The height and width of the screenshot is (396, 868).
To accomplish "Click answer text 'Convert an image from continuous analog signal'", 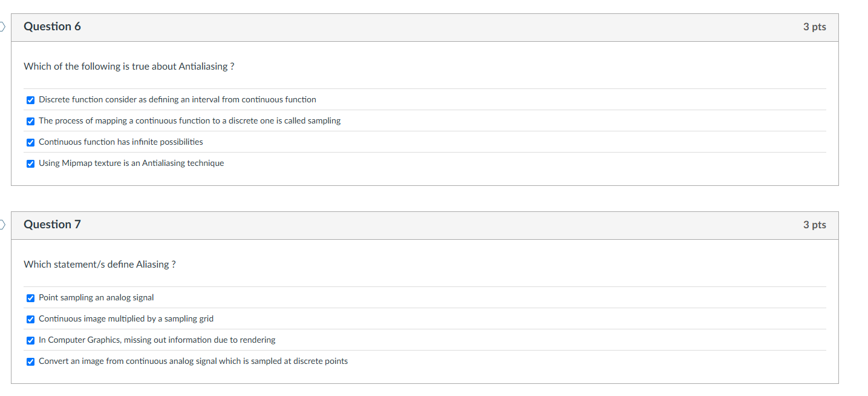I will (193, 361).
